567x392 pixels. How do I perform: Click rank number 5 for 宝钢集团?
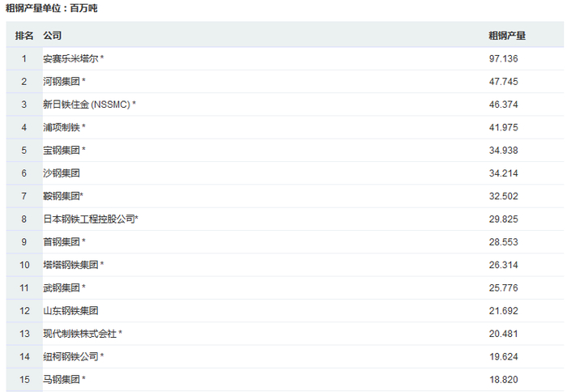23,150
